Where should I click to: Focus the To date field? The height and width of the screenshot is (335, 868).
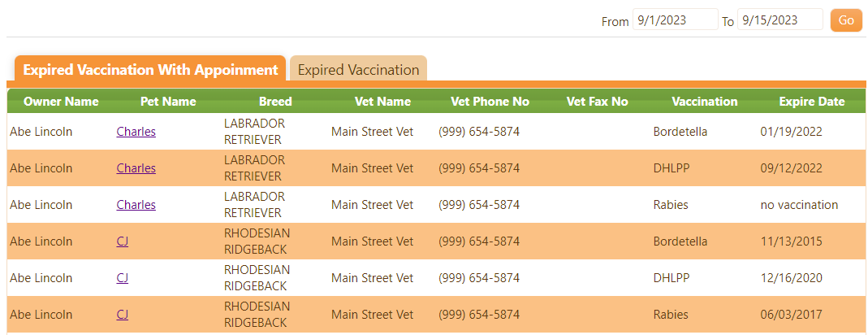(780, 20)
